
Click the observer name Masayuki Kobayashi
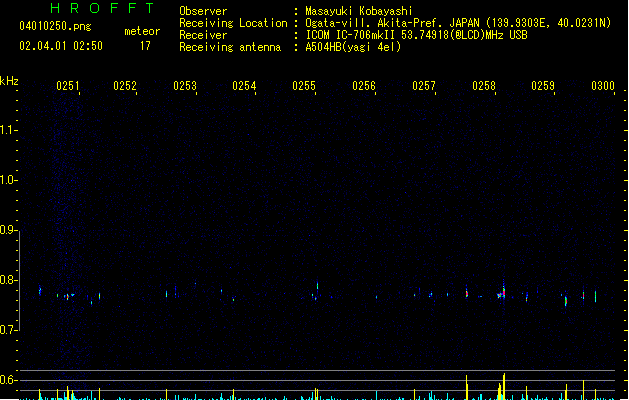pos(359,11)
